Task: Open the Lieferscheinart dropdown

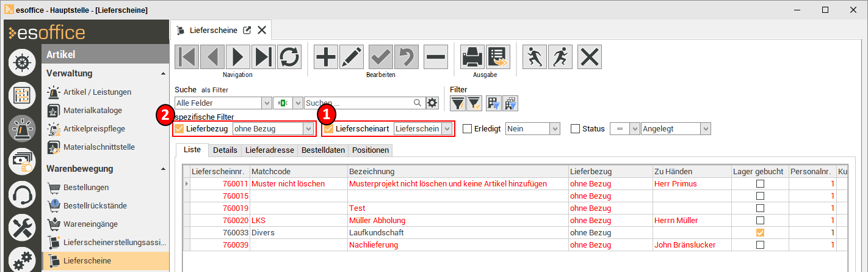Action: point(447,129)
